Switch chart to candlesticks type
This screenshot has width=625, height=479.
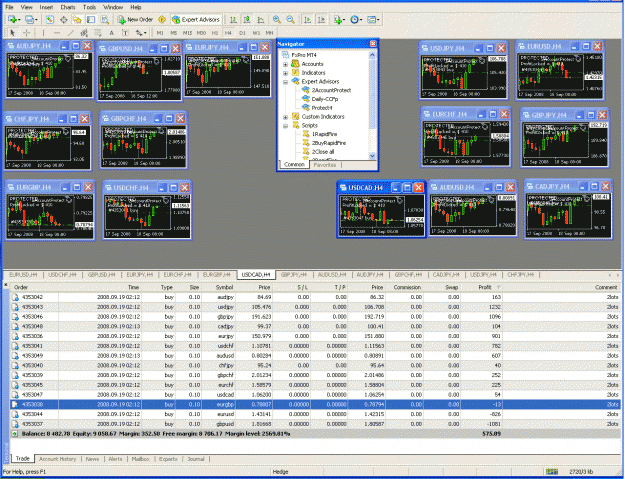(247, 19)
